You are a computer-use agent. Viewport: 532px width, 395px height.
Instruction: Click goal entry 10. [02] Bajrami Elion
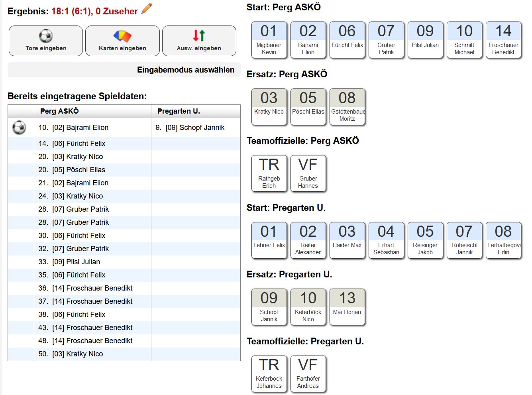click(x=73, y=128)
